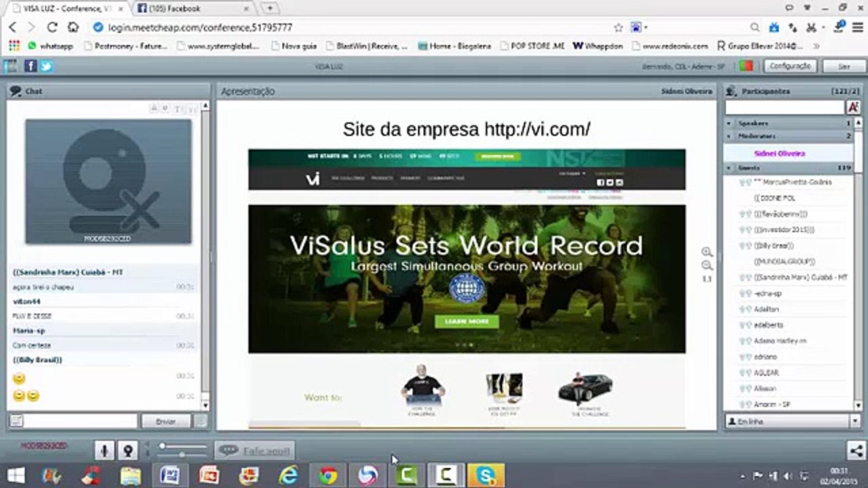The image size is (868, 488).
Task: Open the Chrome menu hamburger icon
Action: [858, 28]
